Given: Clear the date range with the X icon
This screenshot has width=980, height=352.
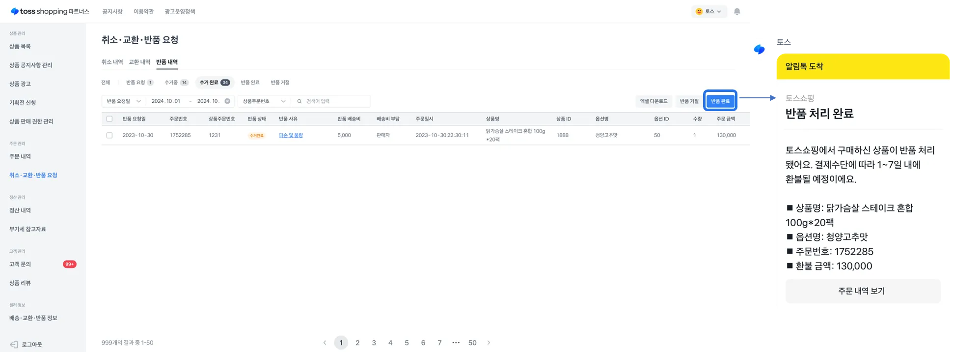Looking at the screenshot, I should coord(227,101).
